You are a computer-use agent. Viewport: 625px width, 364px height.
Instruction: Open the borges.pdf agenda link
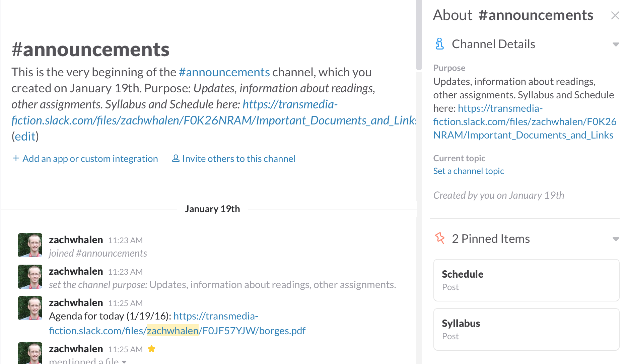(x=177, y=331)
